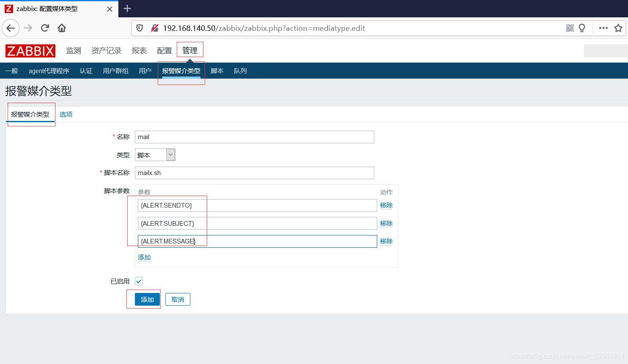Open tracking protection shield icon
The height and width of the screenshot is (364, 628).
[140, 28]
